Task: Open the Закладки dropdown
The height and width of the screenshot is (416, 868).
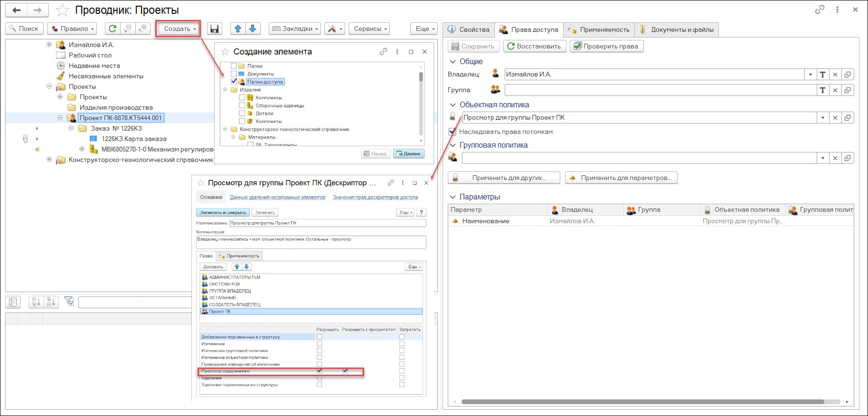Action: [295, 28]
